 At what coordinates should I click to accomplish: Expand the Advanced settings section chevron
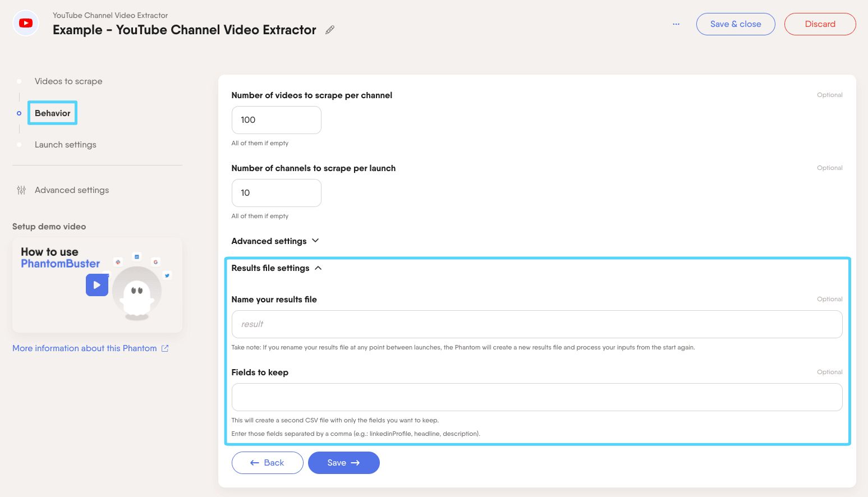tap(315, 241)
